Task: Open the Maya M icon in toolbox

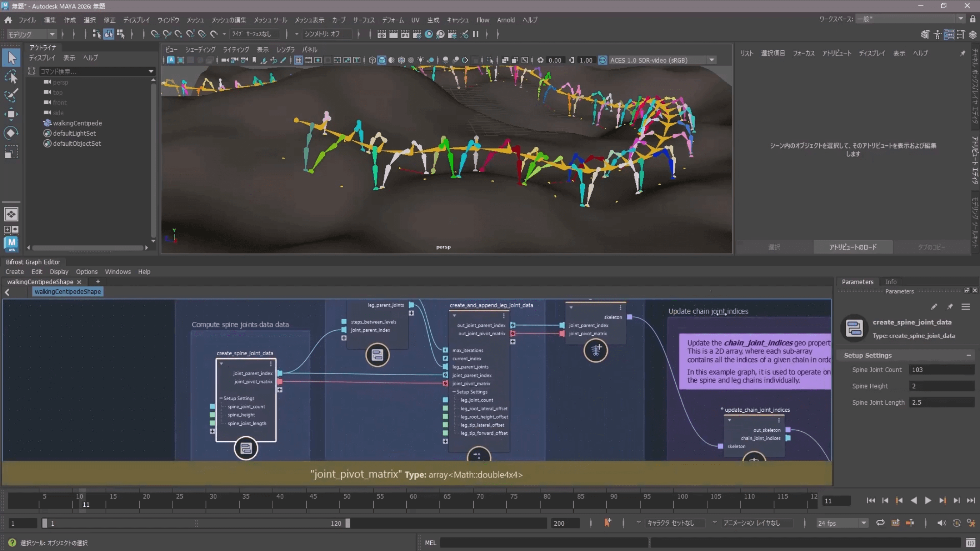Action: (x=11, y=244)
